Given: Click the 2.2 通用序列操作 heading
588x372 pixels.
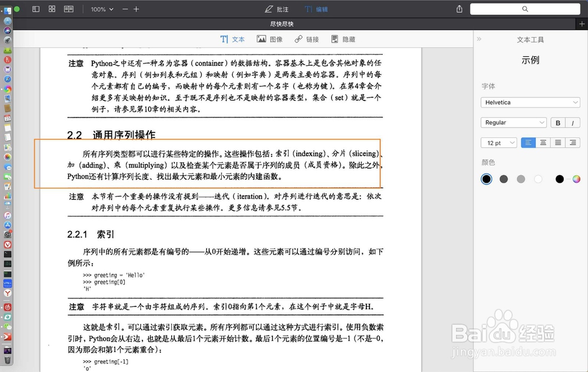Looking at the screenshot, I should coord(111,135).
